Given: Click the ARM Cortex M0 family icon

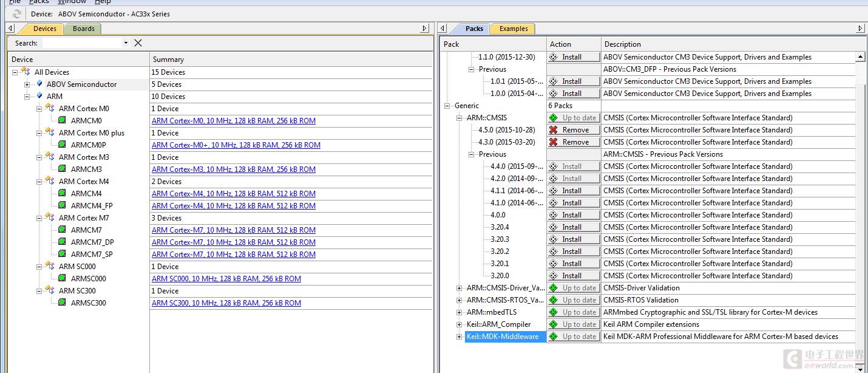Looking at the screenshot, I should [x=50, y=108].
